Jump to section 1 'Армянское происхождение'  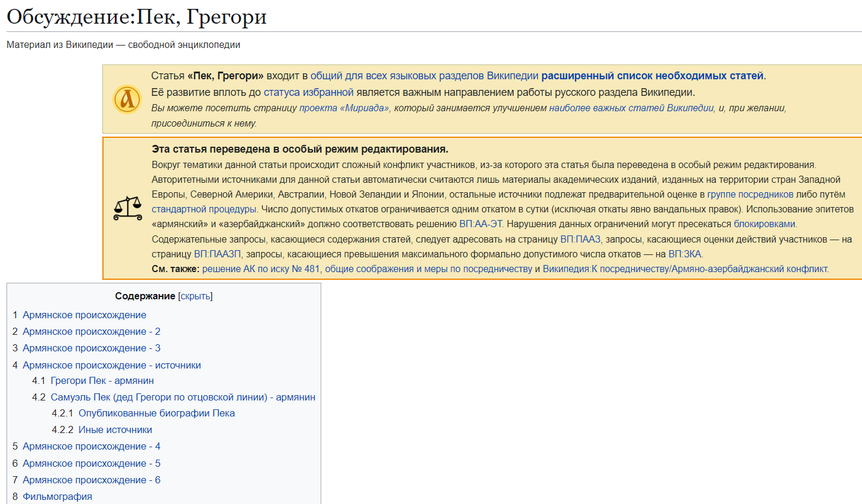pyautogui.click(x=85, y=315)
